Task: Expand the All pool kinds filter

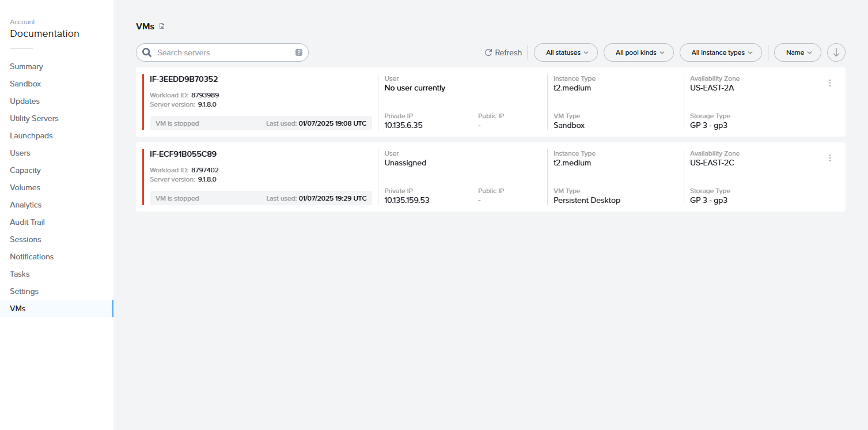Action: (638, 52)
